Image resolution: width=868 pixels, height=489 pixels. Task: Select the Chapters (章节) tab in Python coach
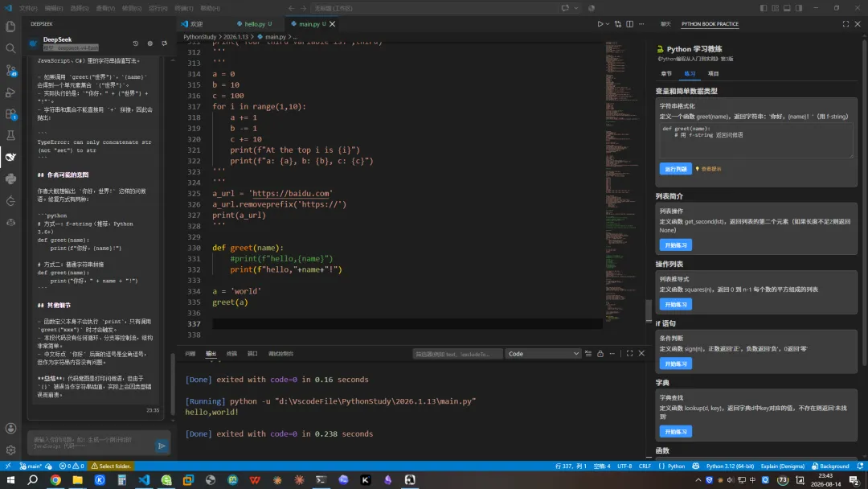666,74
